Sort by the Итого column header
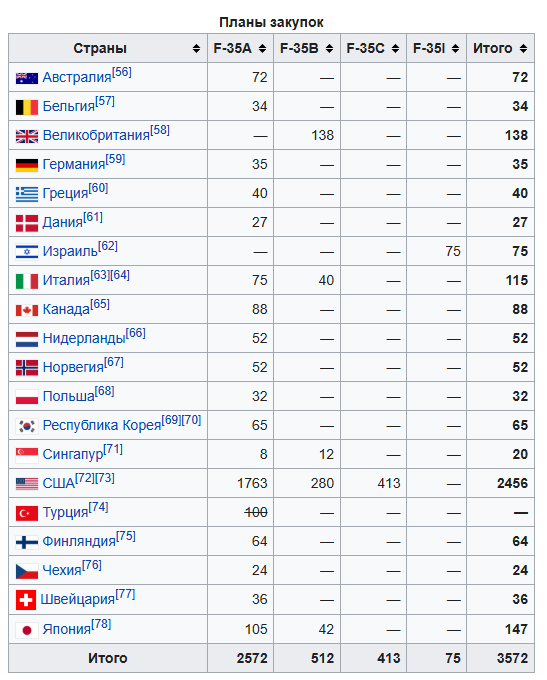Viewport: 547px width, 680px height. tap(500, 48)
